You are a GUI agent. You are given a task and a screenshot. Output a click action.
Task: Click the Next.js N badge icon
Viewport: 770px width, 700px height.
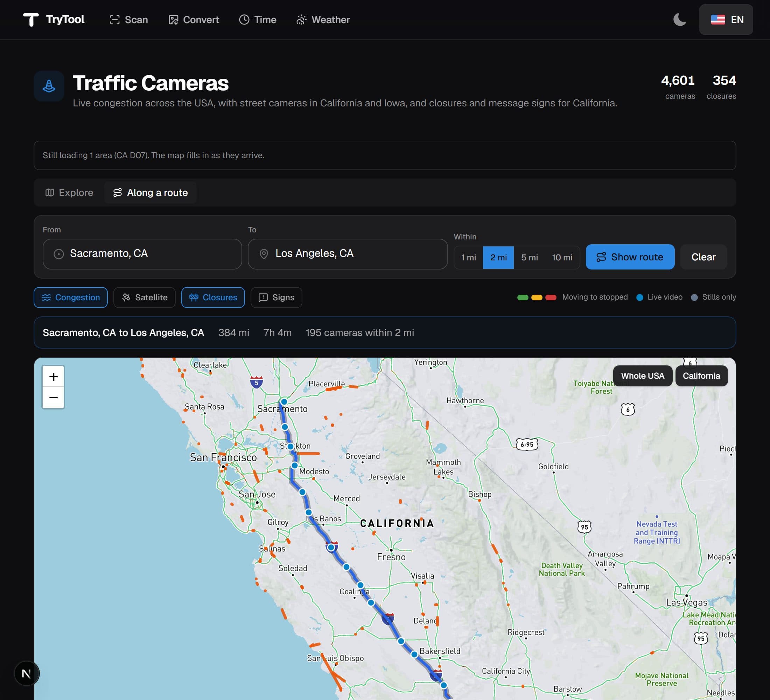tap(26, 674)
